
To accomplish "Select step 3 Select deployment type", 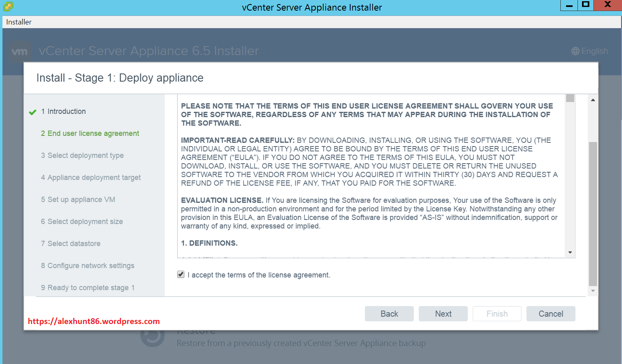I will [x=82, y=155].
